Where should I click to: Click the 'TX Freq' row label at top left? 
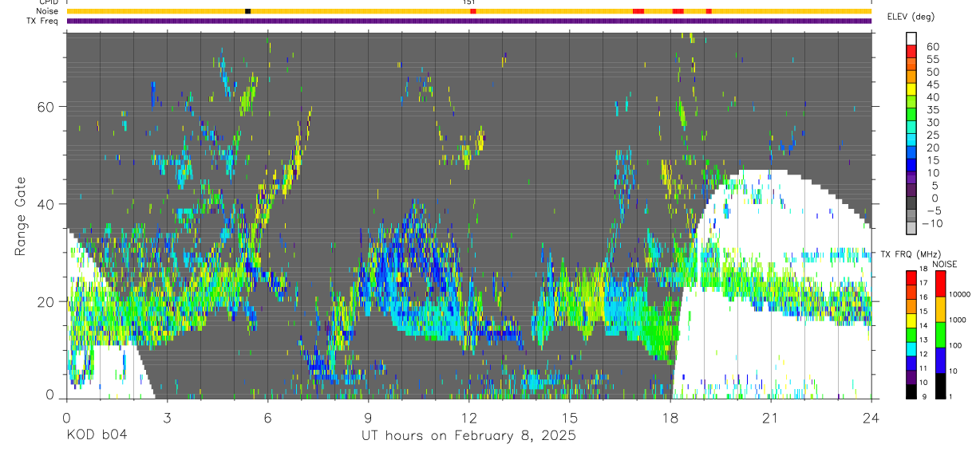coord(43,21)
